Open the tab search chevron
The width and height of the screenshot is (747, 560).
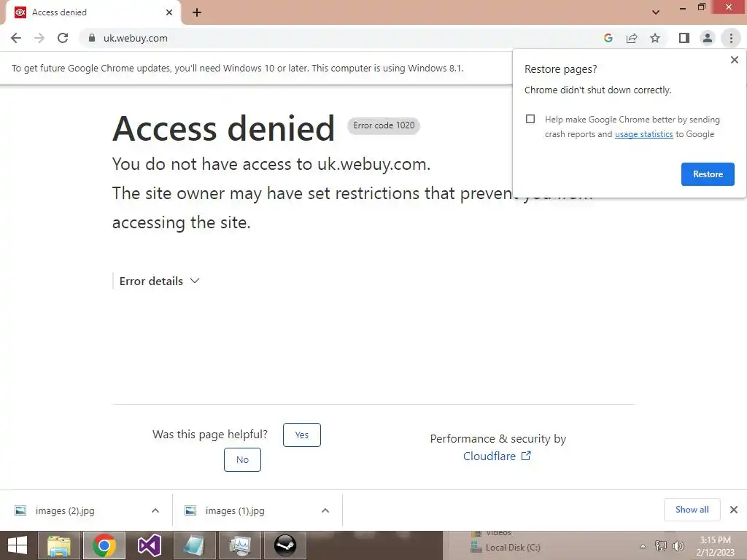[656, 12]
